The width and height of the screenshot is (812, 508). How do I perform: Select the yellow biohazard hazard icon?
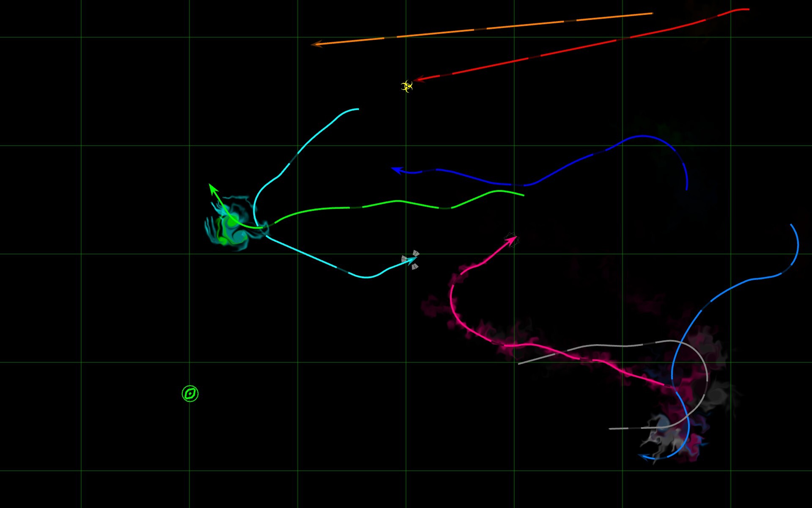(x=407, y=86)
